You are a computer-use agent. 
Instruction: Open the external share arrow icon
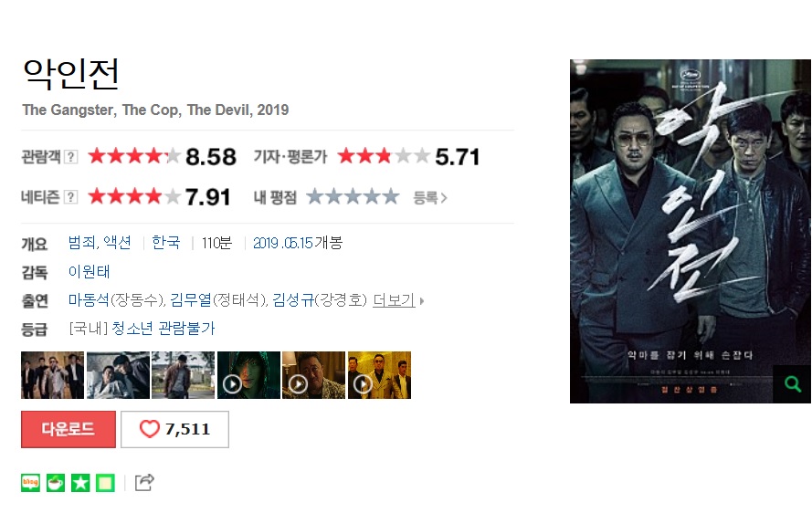144,483
